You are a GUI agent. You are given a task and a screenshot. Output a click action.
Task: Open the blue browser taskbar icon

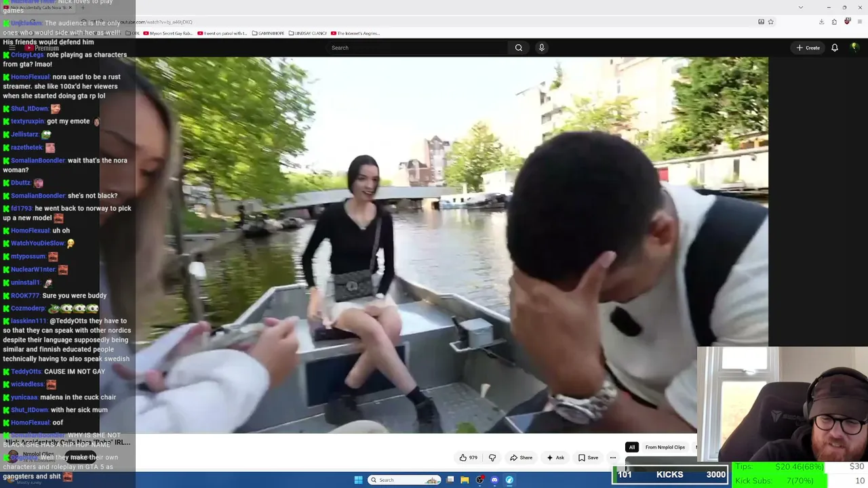[x=509, y=480]
